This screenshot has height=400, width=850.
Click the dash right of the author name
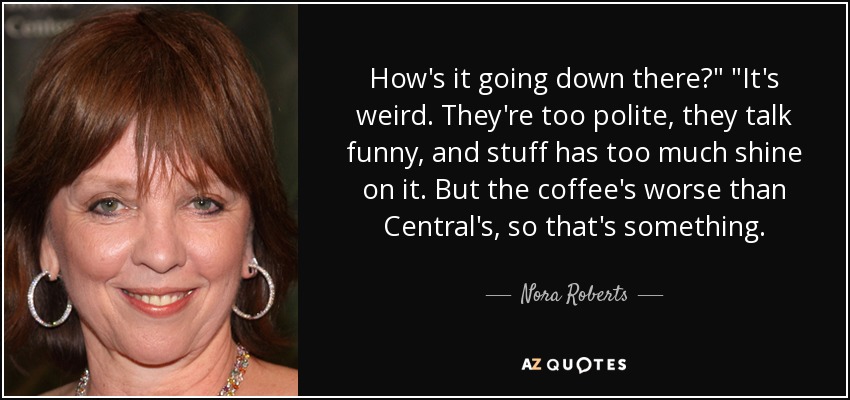651,296
